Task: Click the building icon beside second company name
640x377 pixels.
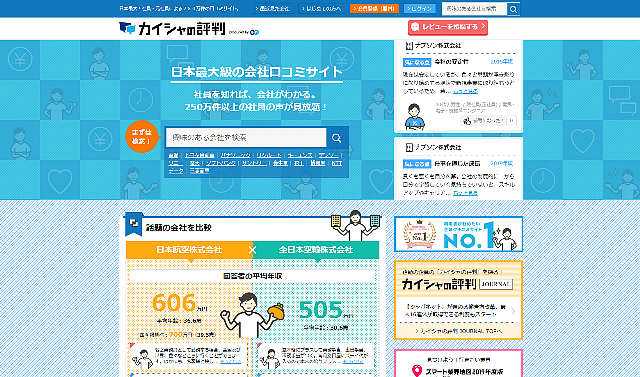Action: click(409, 147)
